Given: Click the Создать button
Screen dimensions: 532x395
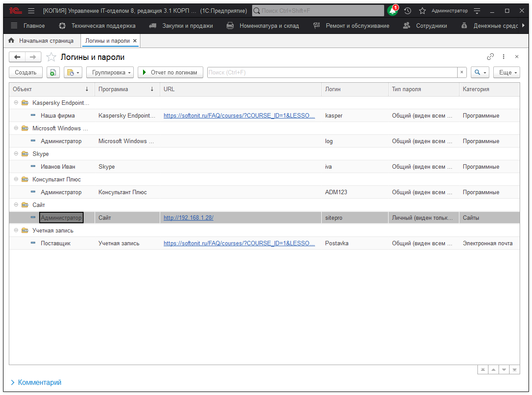Looking at the screenshot, I should point(26,72).
